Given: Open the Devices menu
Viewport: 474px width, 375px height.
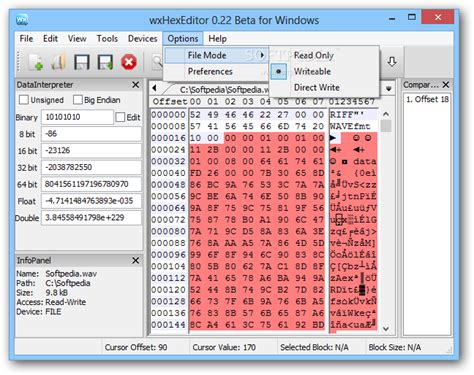Looking at the screenshot, I should [x=142, y=39].
